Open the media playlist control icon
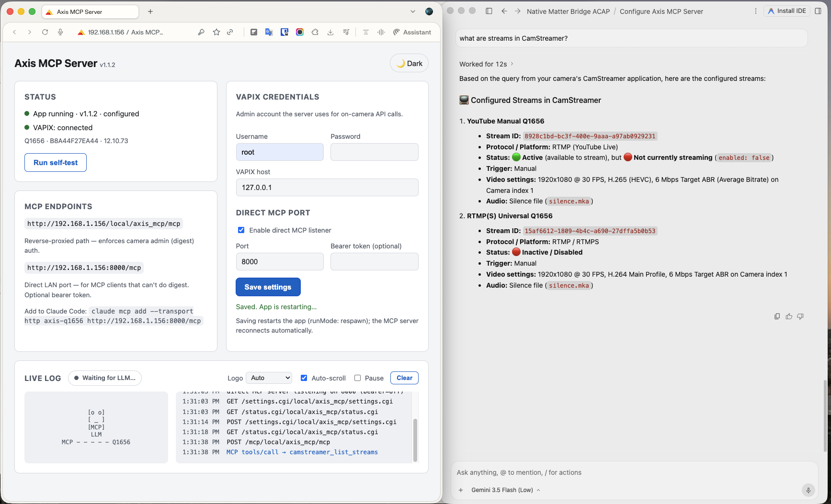 pyautogui.click(x=346, y=32)
